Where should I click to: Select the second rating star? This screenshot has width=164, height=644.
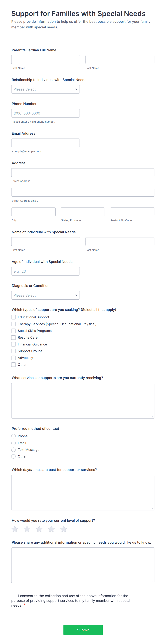point(27,529)
